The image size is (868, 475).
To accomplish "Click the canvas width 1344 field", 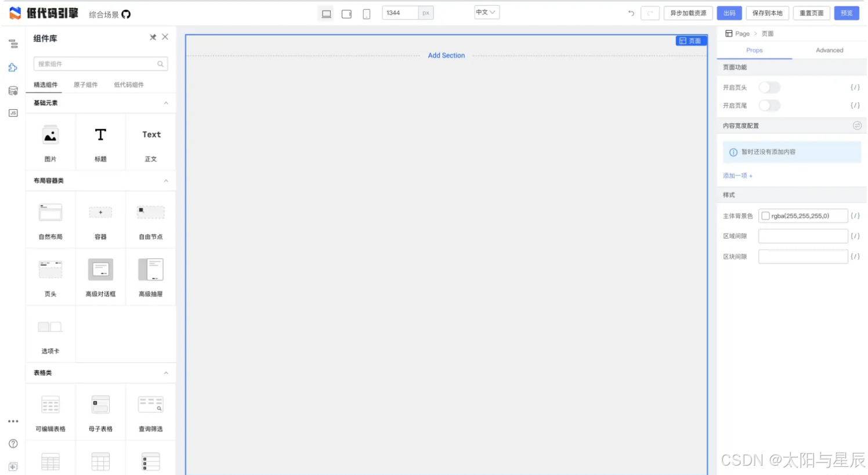I will click(x=400, y=13).
